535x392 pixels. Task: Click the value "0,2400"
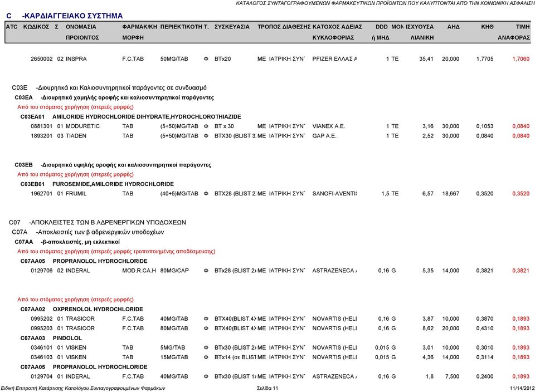[x=485, y=376]
